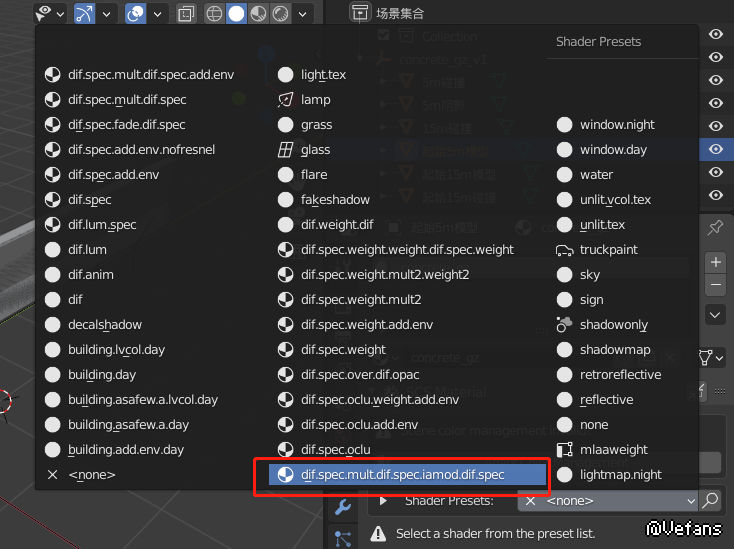The image size is (734, 549).
Task: Choose the dif.spec.mult.dif.spec.iamod.dif.spec preset
Action: [x=407, y=475]
